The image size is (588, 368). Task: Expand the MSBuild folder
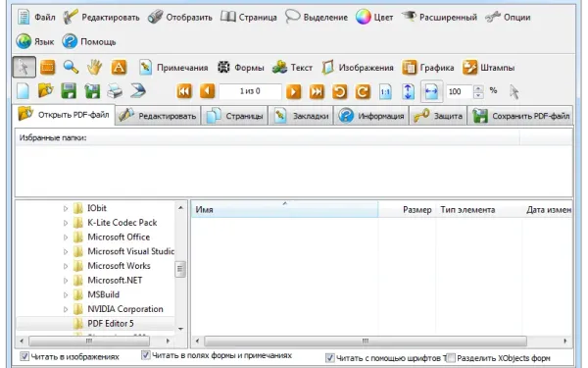tap(66, 295)
